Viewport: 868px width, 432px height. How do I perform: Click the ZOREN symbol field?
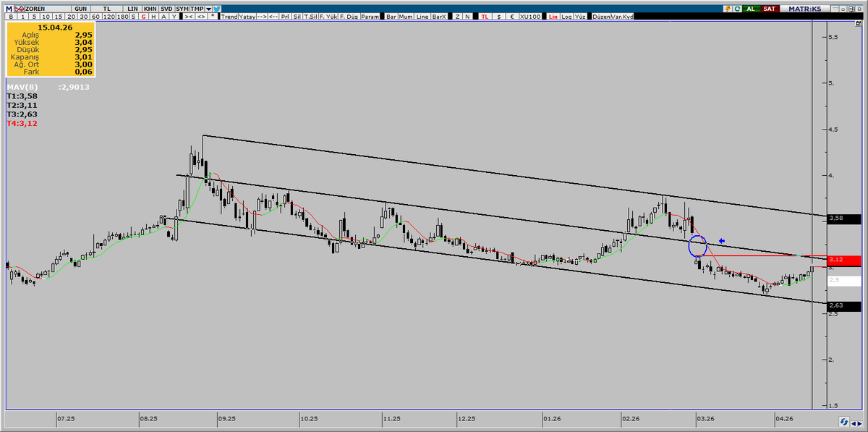point(47,9)
